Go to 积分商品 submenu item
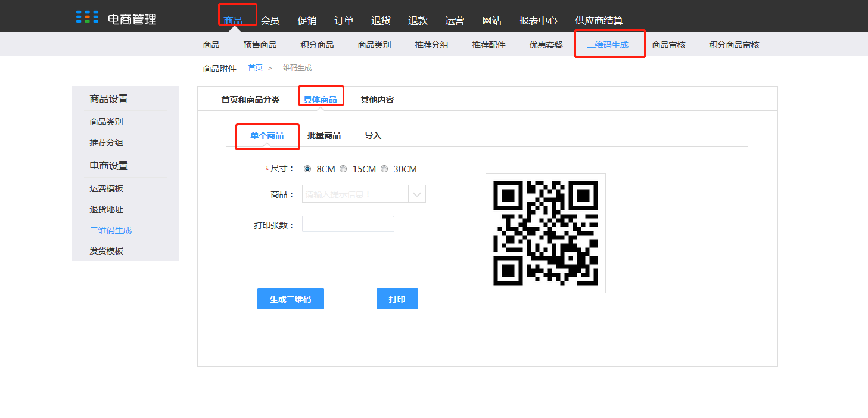Screen dimensions: 868x418 [317, 45]
